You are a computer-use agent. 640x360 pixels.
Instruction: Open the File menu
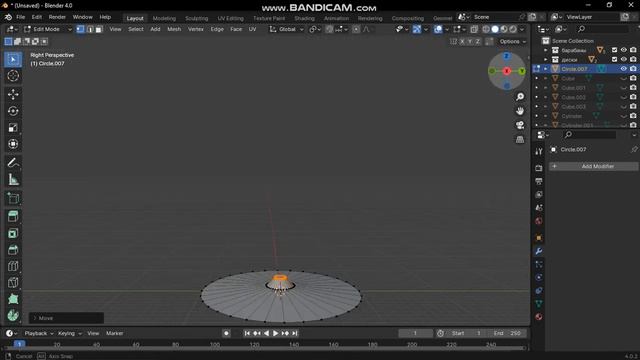pyautogui.click(x=21, y=17)
